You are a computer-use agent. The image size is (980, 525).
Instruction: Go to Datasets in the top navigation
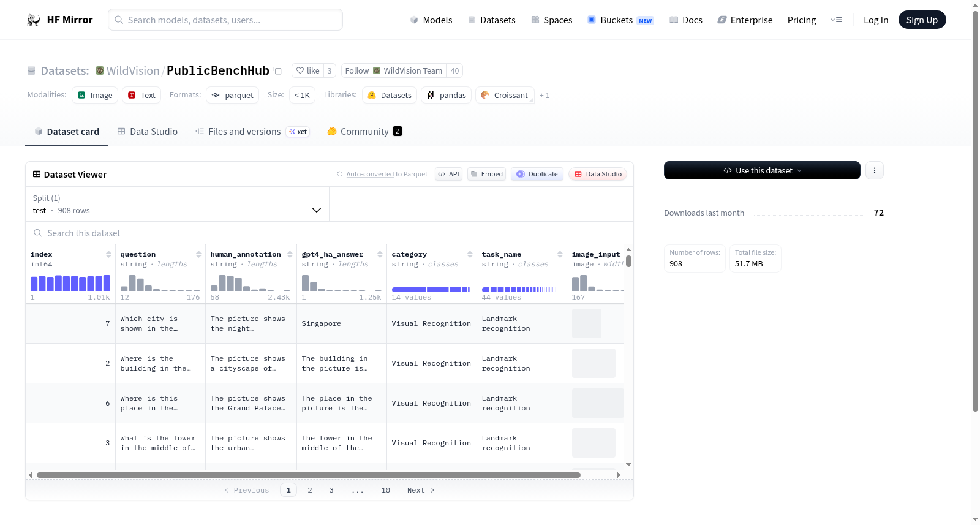coord(491,20)
